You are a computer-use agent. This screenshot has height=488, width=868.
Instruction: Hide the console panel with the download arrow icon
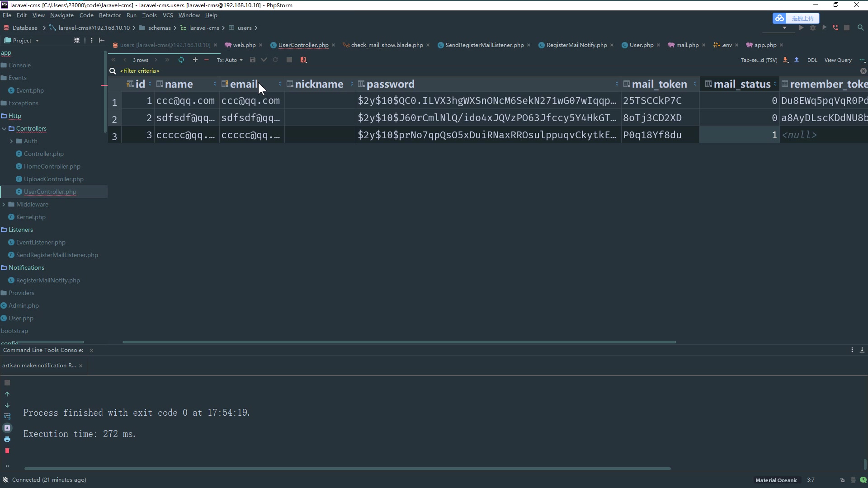tap(862, 350)
